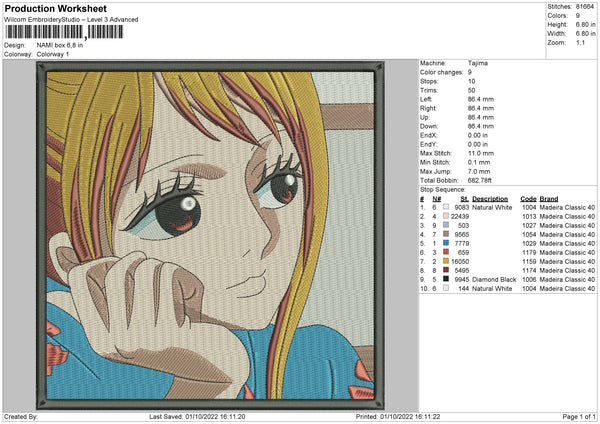Click the thread code '1006'
Viewport: 600px width, 424px height.
click(x=529, y=279)
